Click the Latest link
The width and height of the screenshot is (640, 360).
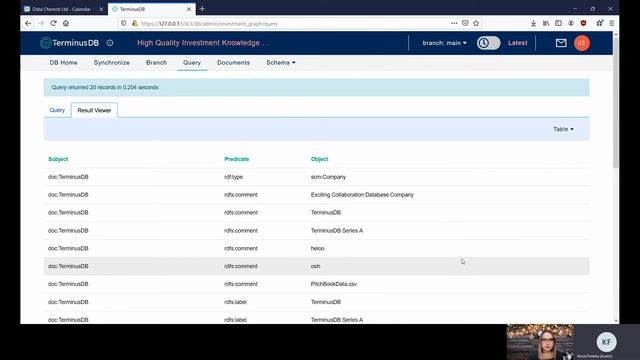click(518, 43)
